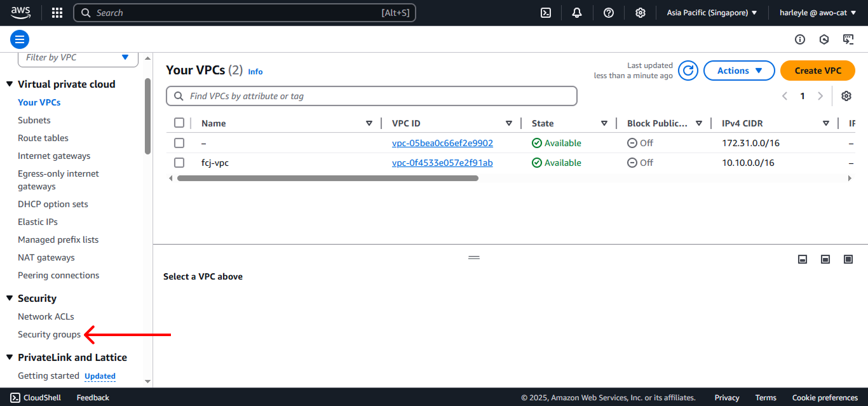
Task: Open Elastic IPs in sidebar
Action: 37,222
